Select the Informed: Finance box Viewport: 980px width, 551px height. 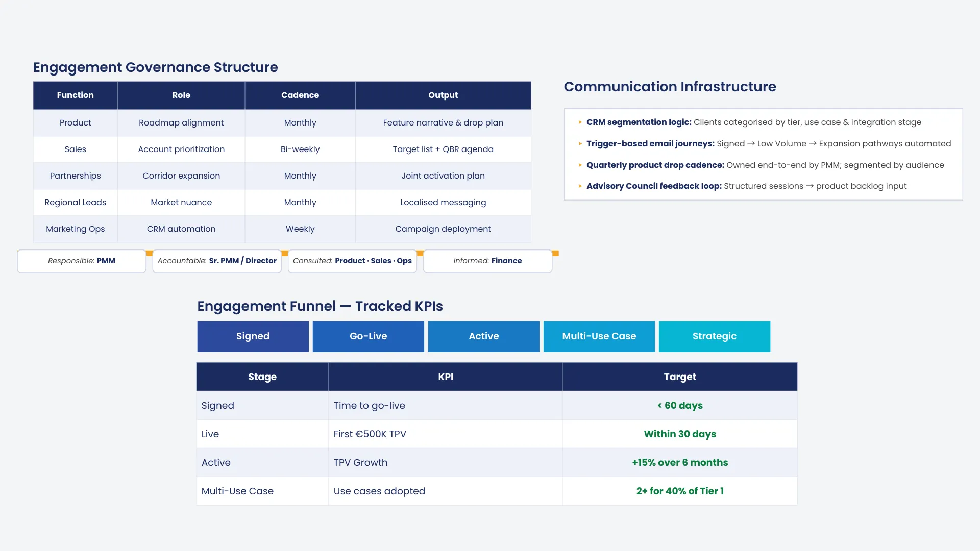pos(487,261)
